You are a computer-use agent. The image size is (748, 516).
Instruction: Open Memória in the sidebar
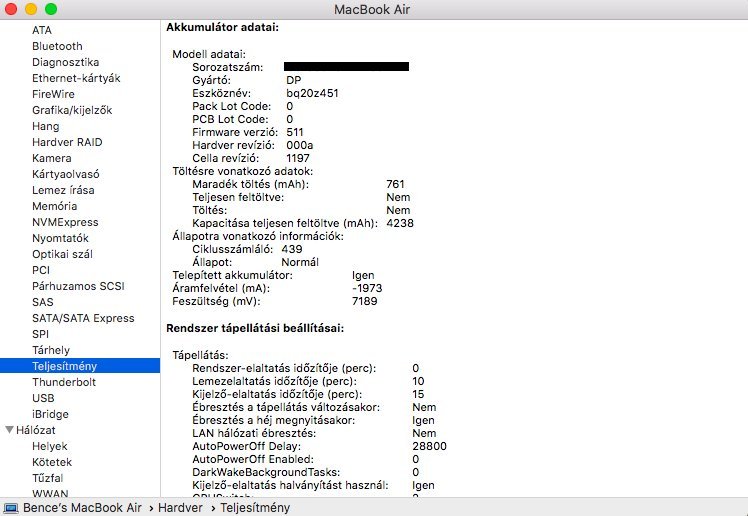(54, 206)
